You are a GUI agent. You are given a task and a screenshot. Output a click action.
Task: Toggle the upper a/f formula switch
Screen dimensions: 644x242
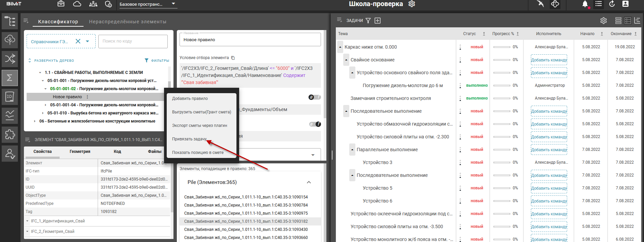point(315,97)
